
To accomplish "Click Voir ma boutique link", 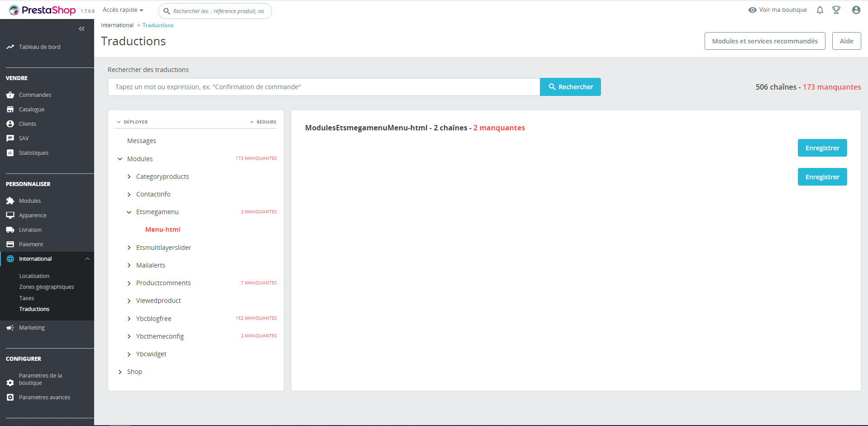I will click(x=777, y=10).
